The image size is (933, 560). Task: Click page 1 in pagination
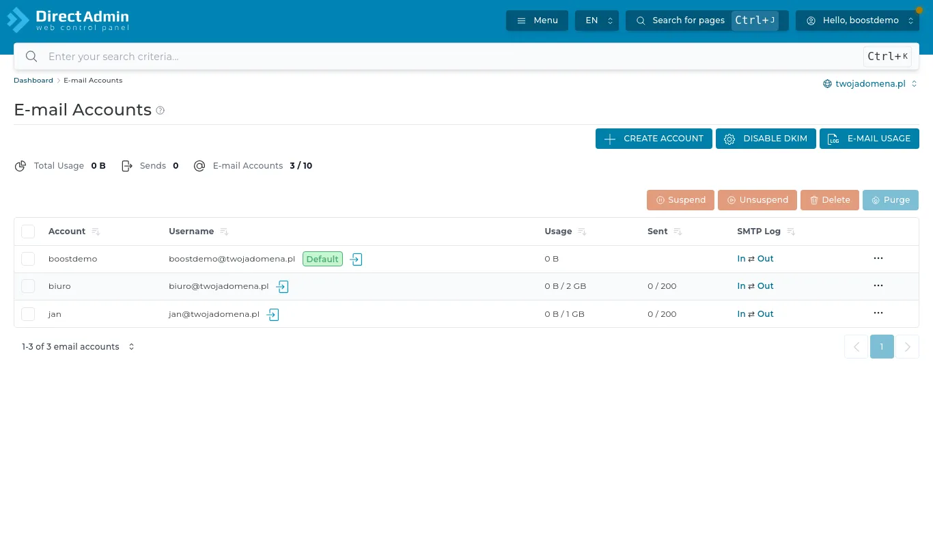(882, 347)
